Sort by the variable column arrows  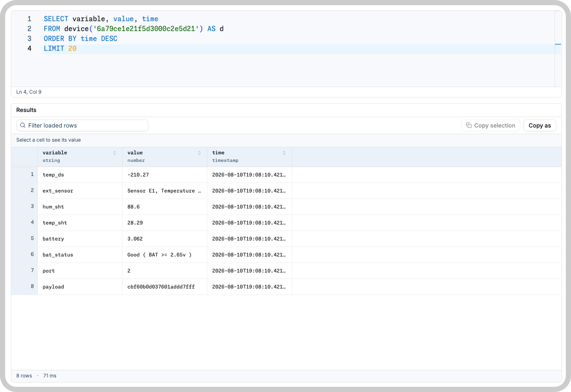(x=114, y=153)
